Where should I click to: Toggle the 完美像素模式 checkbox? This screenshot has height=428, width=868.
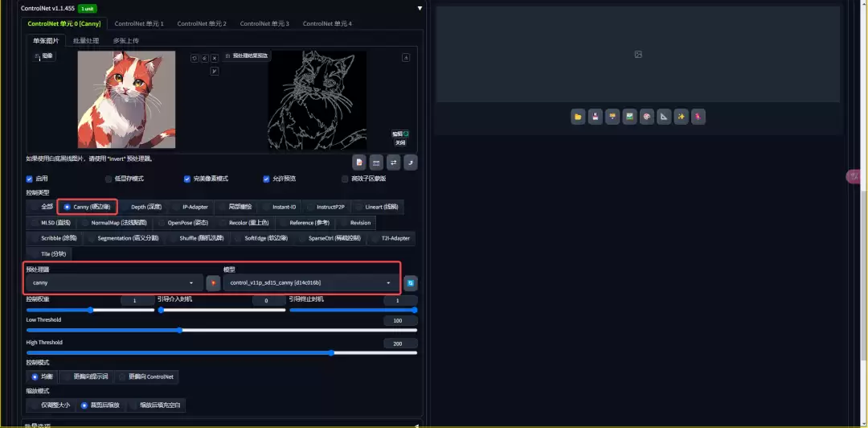187,179
